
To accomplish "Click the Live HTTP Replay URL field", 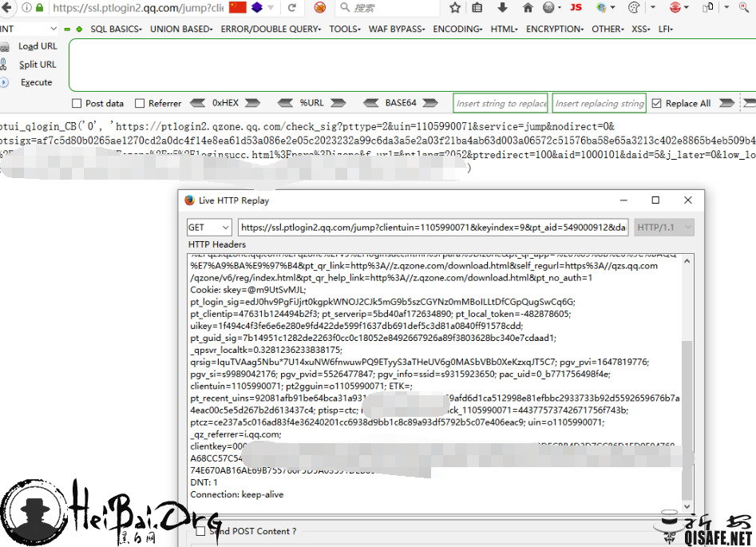I will tap(434, 228).
